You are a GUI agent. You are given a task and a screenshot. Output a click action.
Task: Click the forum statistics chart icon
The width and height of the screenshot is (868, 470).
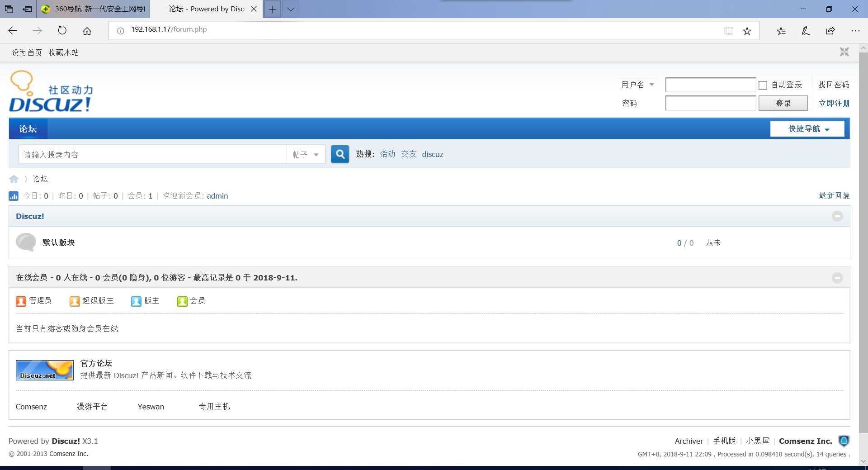tap(14, 196)
